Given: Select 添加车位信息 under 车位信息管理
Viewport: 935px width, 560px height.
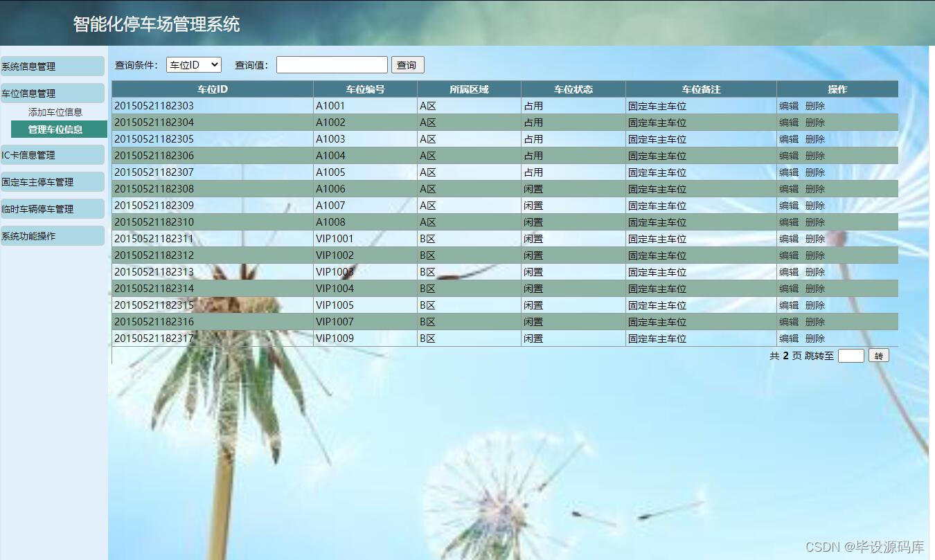Looking at the screenshot, I should click(61, 111).
